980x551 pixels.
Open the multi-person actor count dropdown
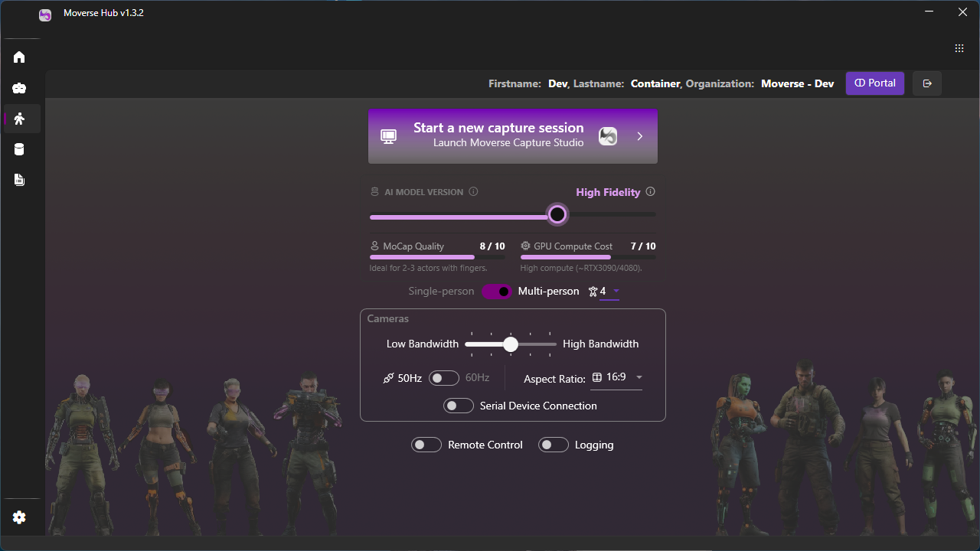click(609, 292)
